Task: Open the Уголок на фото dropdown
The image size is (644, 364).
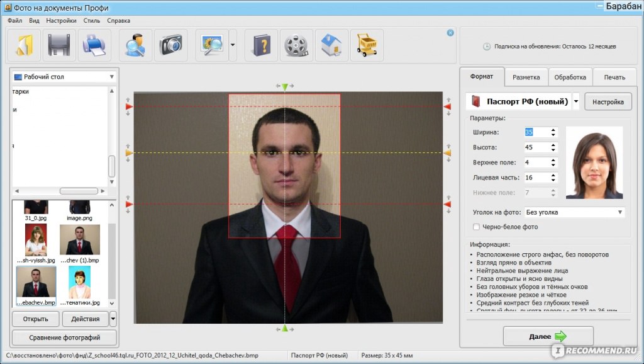Action: pyautogui.click(x=574, y=212)
